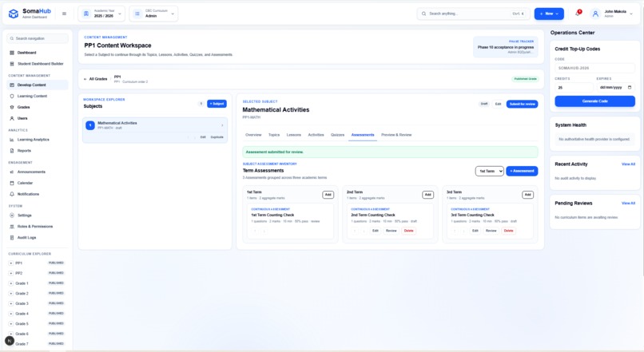Click Review on 3rd Term Counting Check

[491, 231]
